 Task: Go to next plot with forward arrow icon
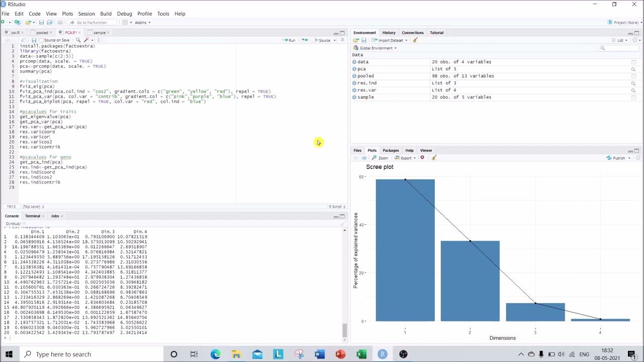(364, 158)
